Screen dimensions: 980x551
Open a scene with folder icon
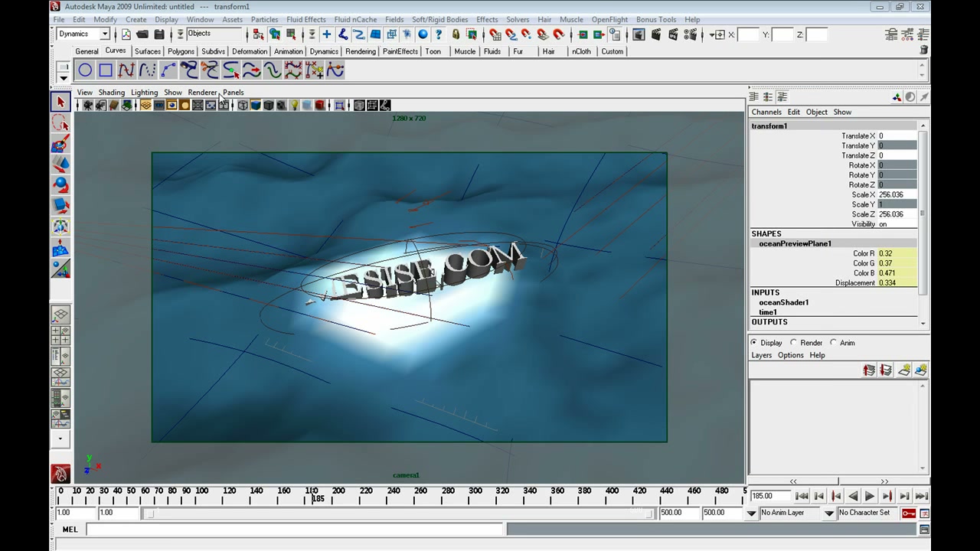pos(142,34)
